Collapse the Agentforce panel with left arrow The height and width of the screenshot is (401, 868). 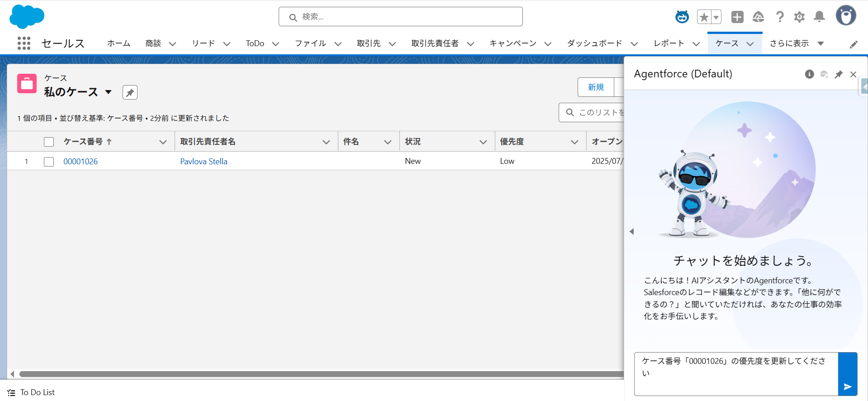coord(632,231)
